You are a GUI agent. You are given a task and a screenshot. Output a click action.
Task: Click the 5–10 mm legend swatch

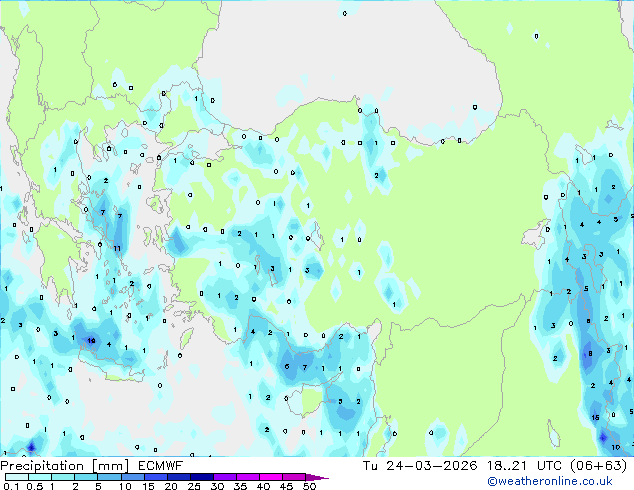(x=109, y=477)
